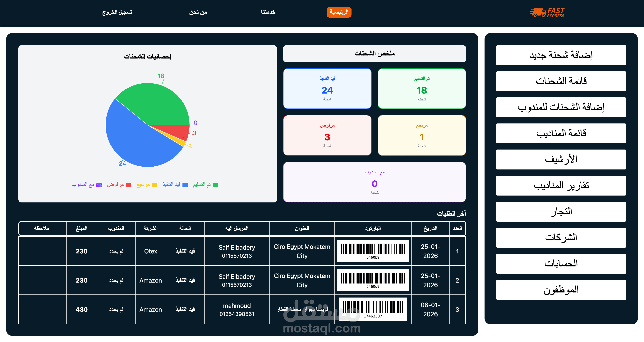Screen dimensions: 644x342
Task: Click the الشركة company column header
Action: pyautogui.click(x=150, y=228)
